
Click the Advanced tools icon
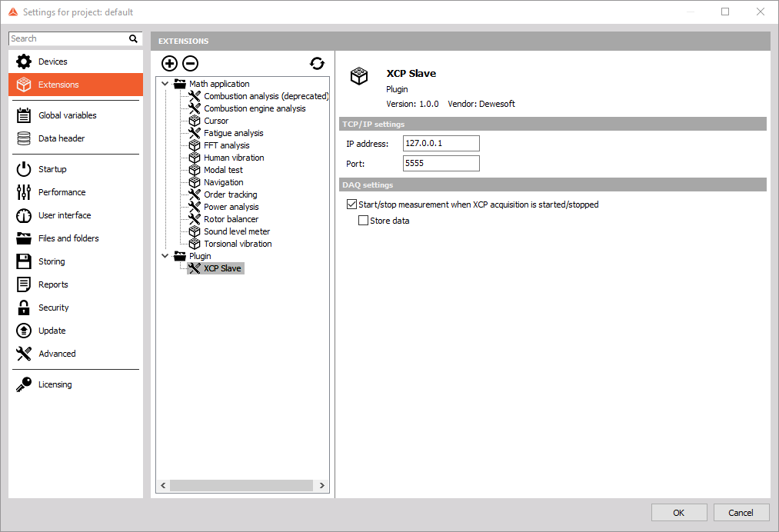coord(24,354)
